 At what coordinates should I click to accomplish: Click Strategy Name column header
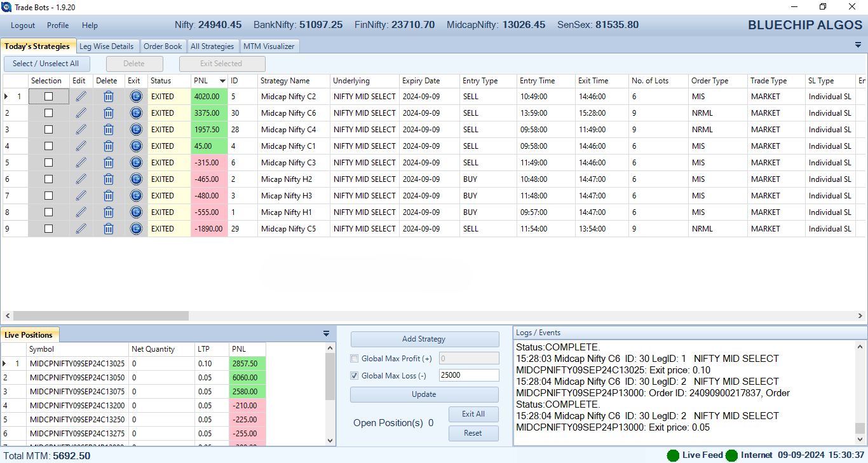pyautogui.click(x=294, y=81)
